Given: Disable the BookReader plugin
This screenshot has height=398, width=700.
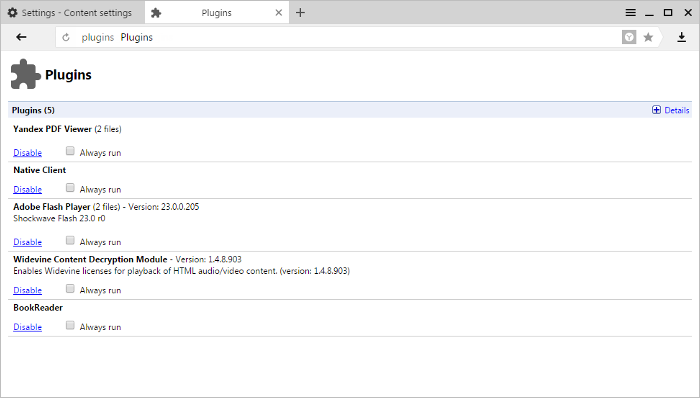Looking at the screenshot, I should click(28, 327).
